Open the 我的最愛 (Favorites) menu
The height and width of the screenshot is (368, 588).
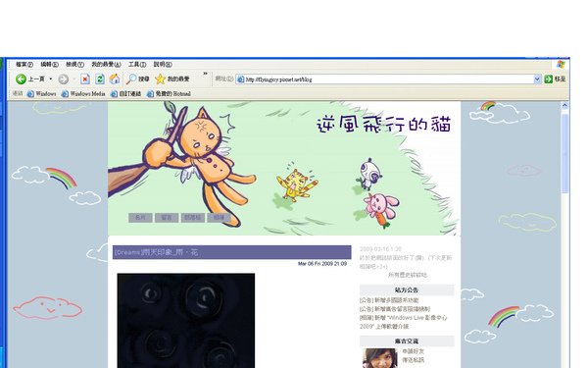click(106, 65)
